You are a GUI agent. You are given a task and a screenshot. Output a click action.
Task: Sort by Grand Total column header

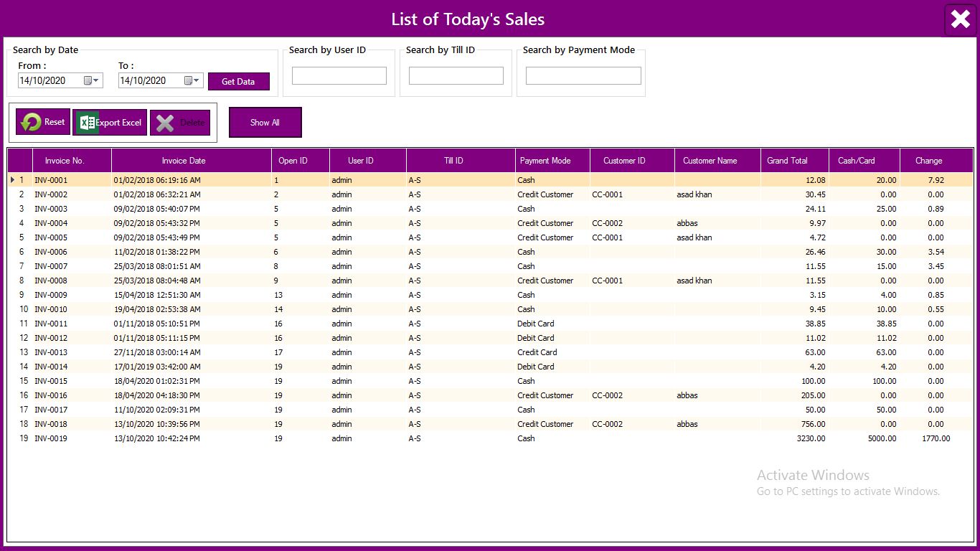pos(787,161)
